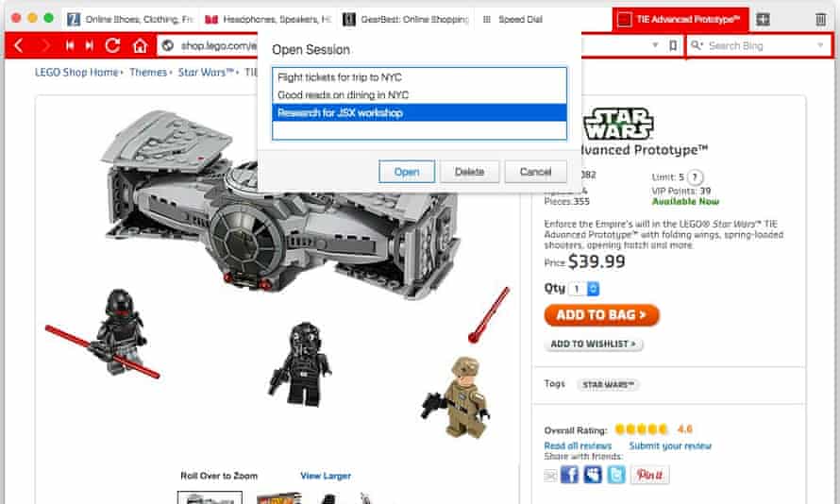Click the bookmark icon in address bar
This screenshot has height=504, width=840.
pyautogui.click(x=673, y=45)
